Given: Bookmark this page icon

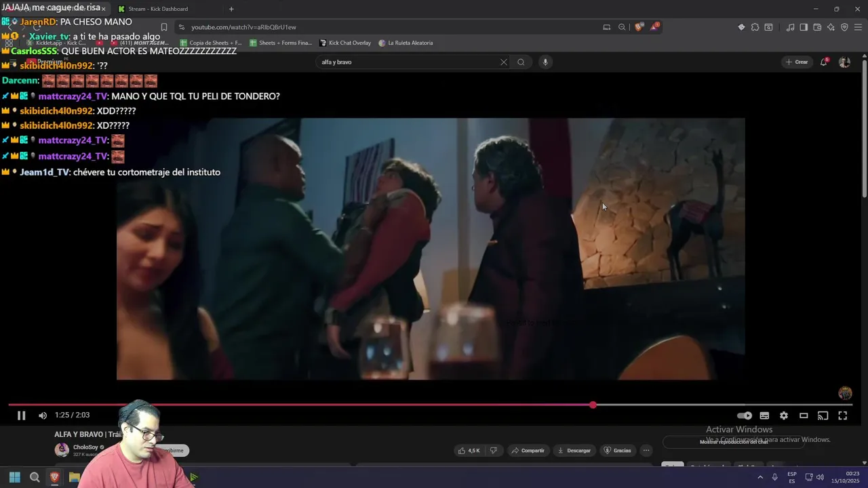Looking at the screenshot, I should coord(163,27).
